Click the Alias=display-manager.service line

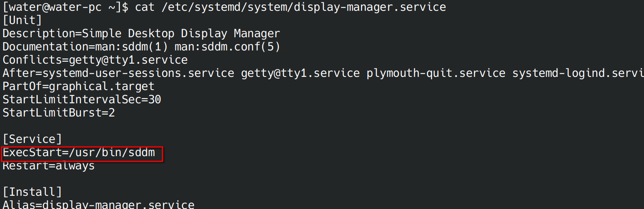(98, 205)
